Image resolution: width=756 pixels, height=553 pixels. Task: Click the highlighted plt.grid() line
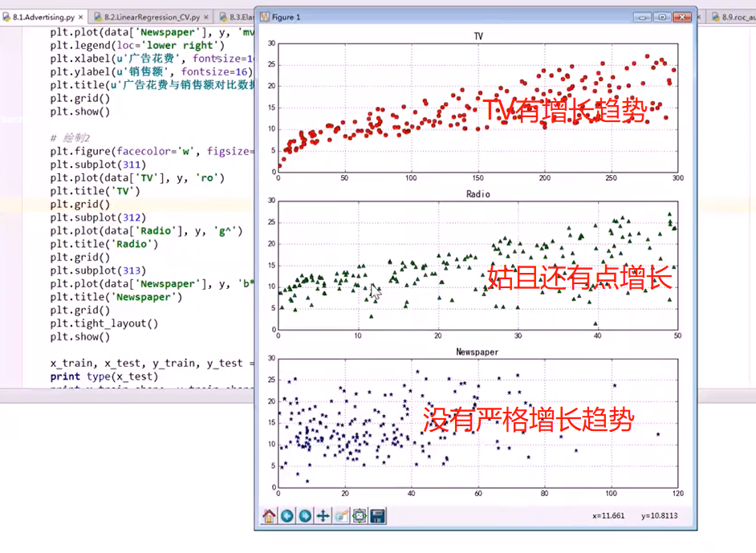coord(80,205)
